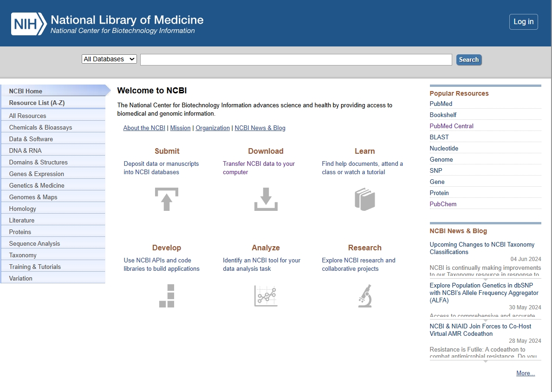Open Literature category
Viewport: 552px width, 392px height.
[x=53, y=221]
